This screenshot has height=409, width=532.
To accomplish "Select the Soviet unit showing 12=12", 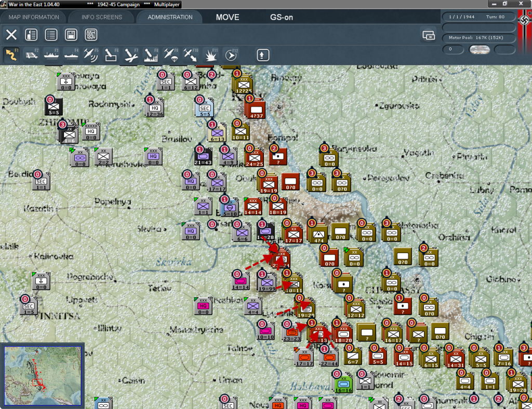I will (x=356, y=309).
